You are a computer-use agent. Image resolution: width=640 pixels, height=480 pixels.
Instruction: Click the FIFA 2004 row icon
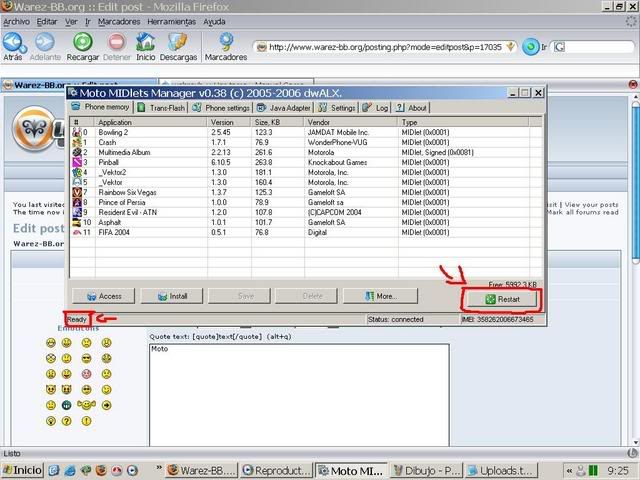[x=77, y=232]
